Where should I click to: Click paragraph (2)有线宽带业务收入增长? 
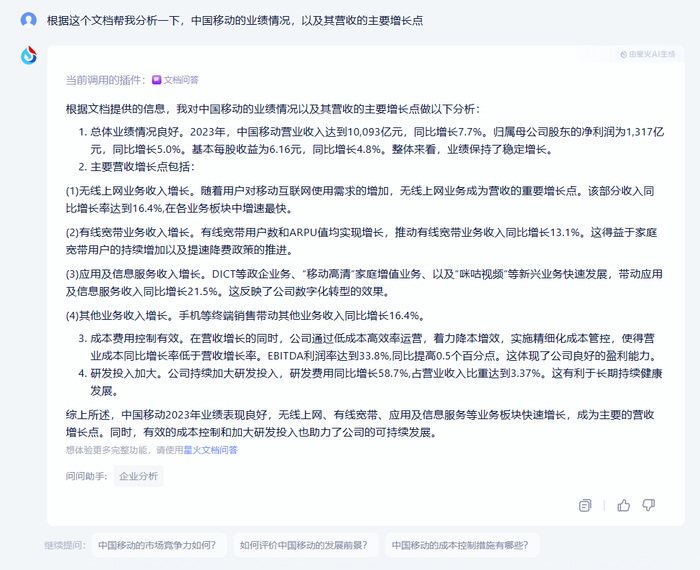[362, 241]
